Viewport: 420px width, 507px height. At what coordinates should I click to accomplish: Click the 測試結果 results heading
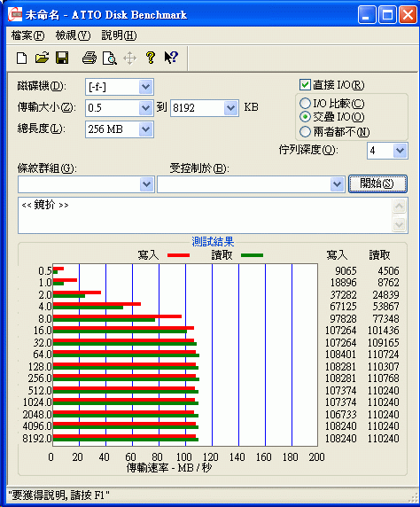click(213, 242)
